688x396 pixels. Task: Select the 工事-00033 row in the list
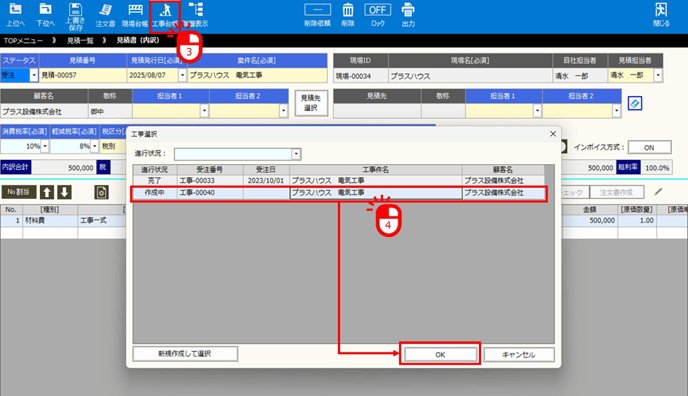[339, 180]
